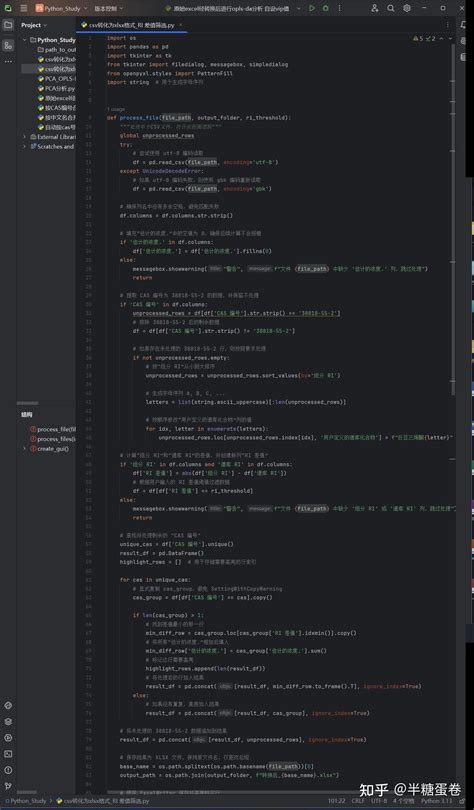Open the Python_Study project dropdown
The image size is (474, 810).
pos(62,8)
